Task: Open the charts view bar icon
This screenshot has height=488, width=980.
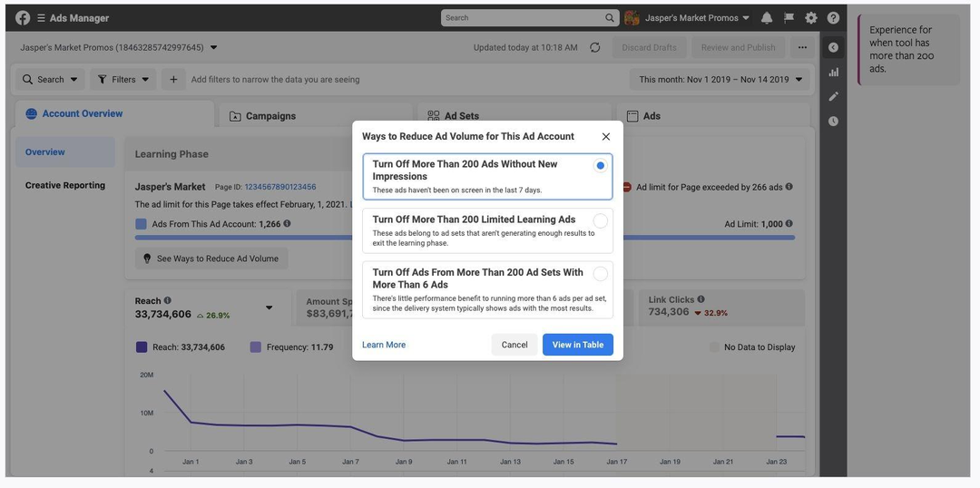Action: tap(833, 72)
